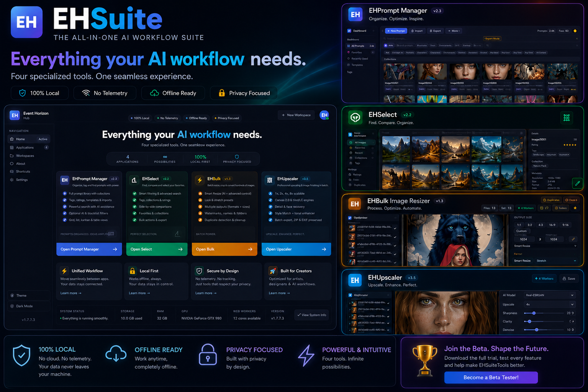Toggle Dark Mode in Hub sidebar
The width and height of the screenshot is (588, 392).
pos(29,306)
